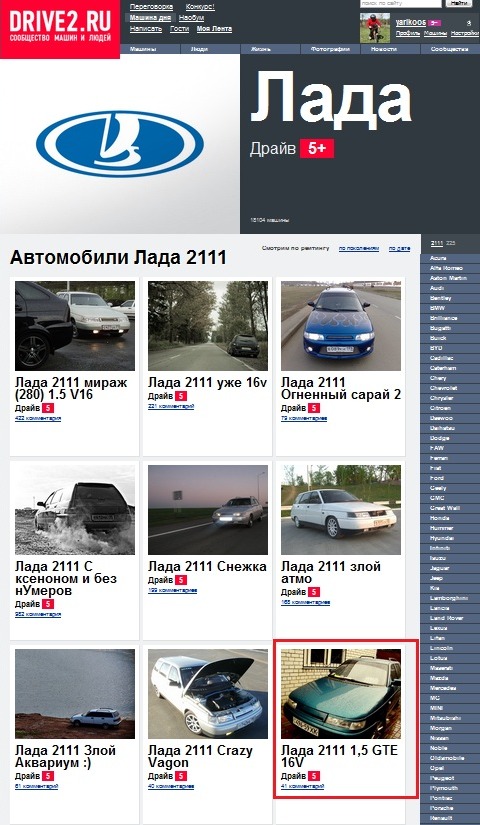Open Моя Лента link
This screenshot has width=480, height=825.
pyautogui.click(x=214, y=29)
